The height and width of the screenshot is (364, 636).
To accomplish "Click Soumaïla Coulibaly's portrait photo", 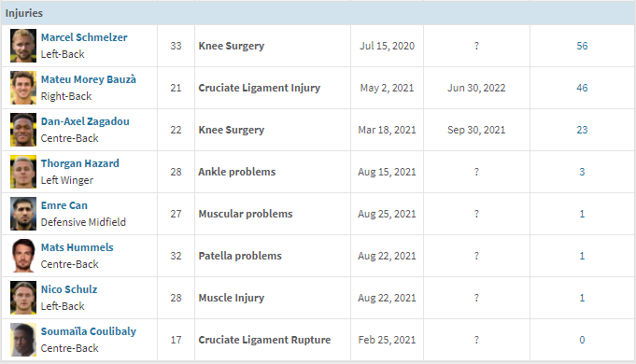I will pyautogui.click(x=23, y=340).
